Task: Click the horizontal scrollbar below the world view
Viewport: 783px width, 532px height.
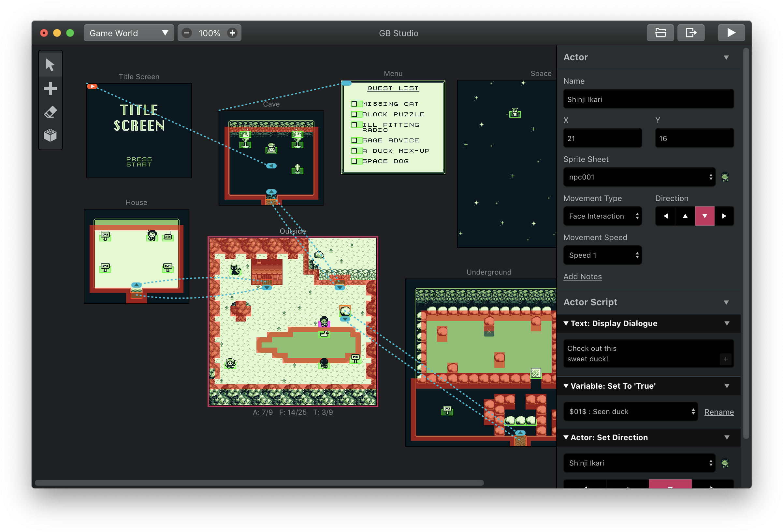Action: 259,483
